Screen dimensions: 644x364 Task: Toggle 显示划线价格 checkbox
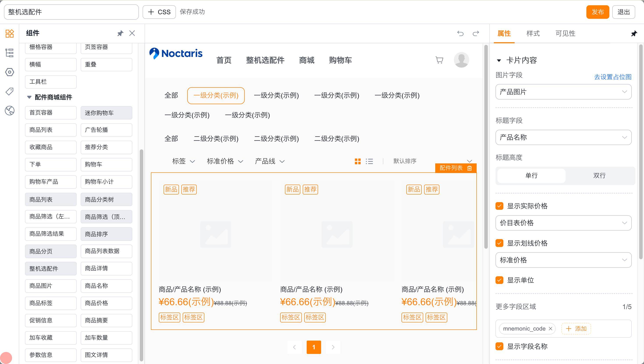pos(499,243)
